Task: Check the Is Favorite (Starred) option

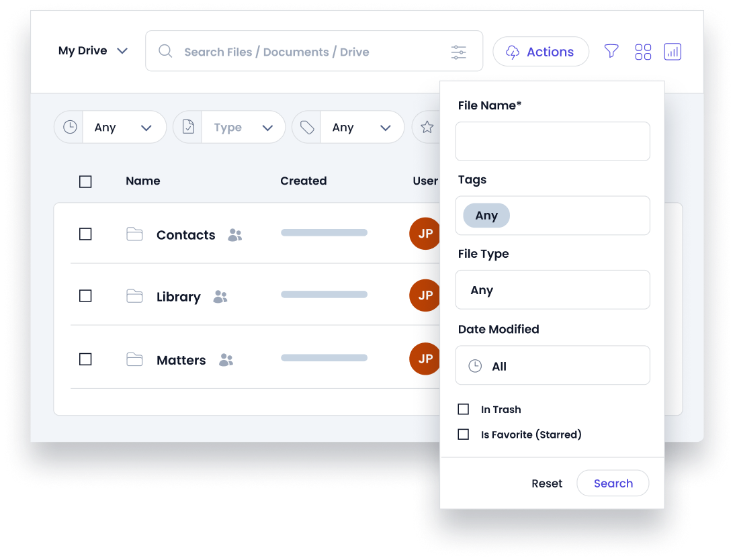Action: (464, 434)
